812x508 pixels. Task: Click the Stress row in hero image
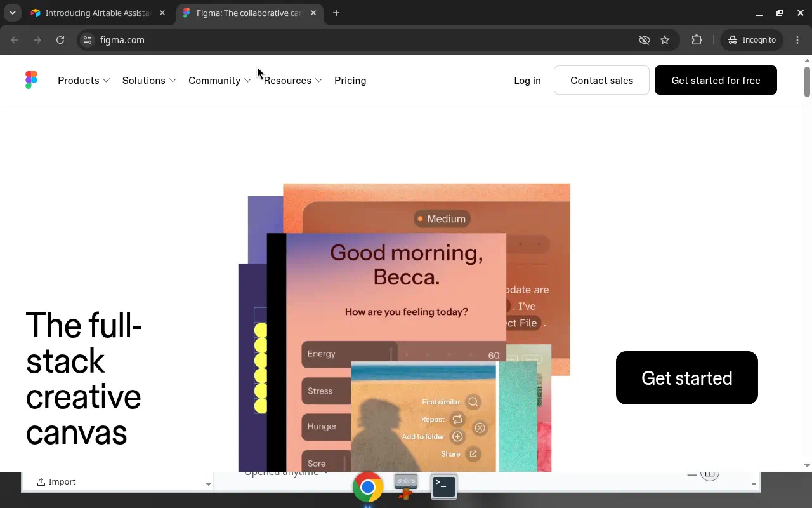327,391
